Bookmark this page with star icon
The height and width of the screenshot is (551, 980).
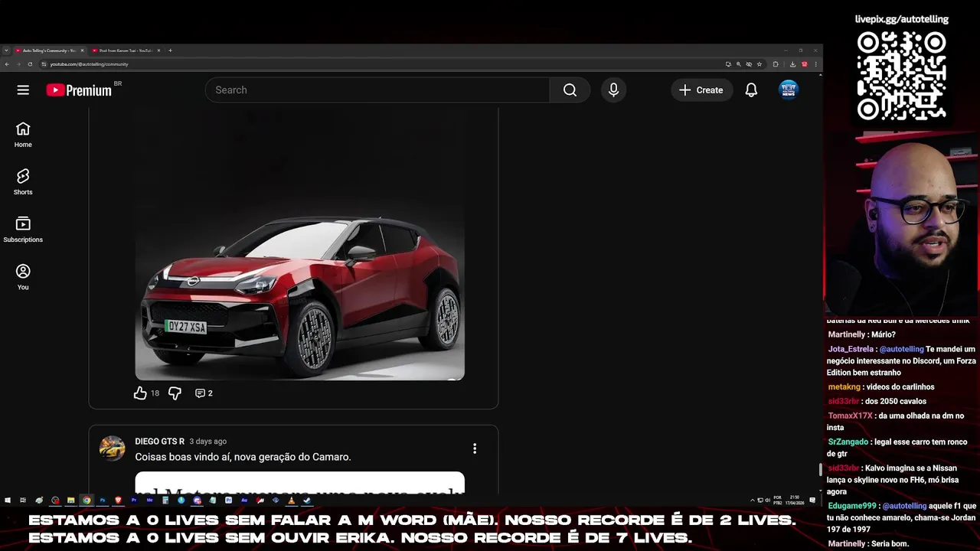(759, 64)
